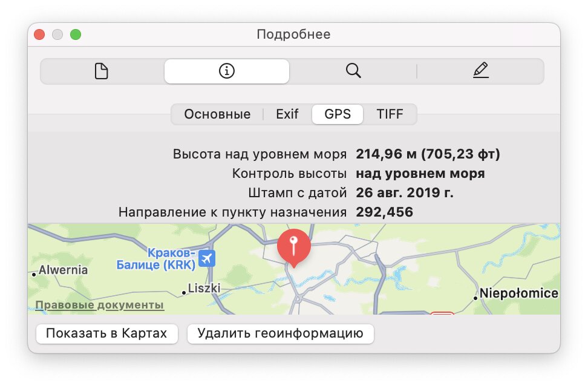The width and height of the screenshot is (588, 386).
Task: Click the label Контроль высоты
Action: (x=289, y=174)
